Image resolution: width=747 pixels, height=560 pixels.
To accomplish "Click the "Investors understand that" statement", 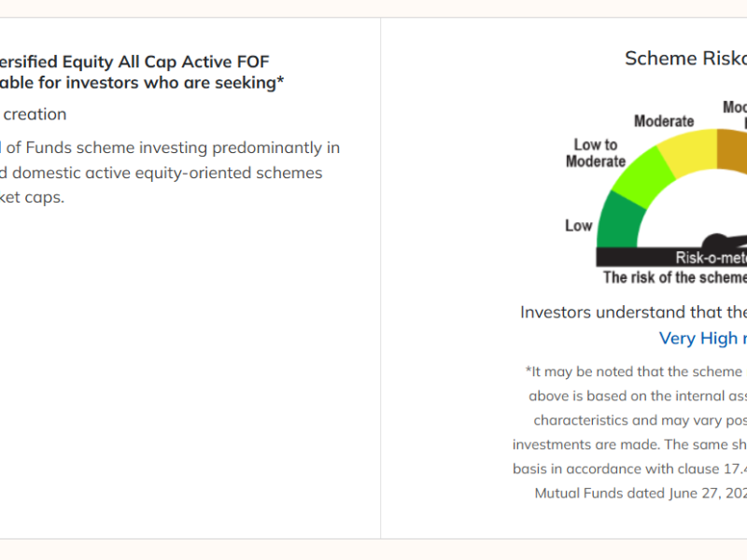I will pos(633,312).
